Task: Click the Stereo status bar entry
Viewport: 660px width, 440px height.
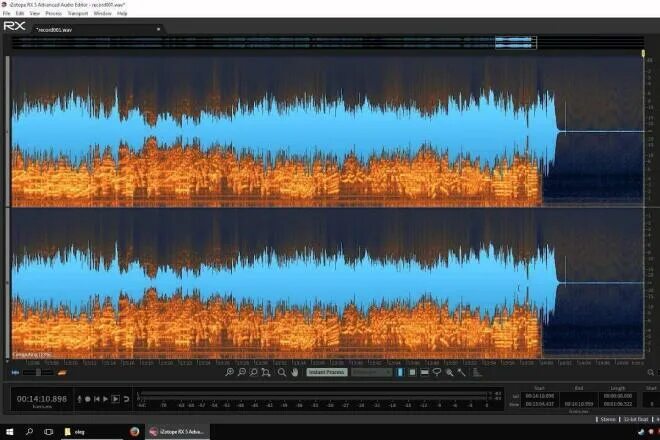Action: tap(608, 419)
